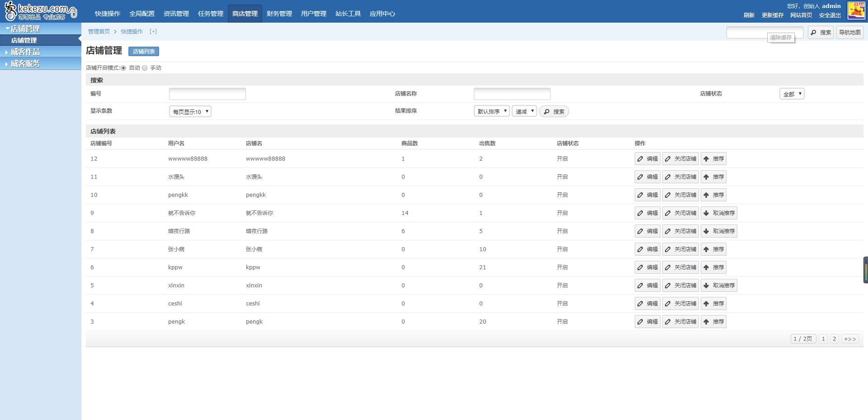Click 网站首页 link
Viewport: 868px width, 420px height.
pyautogui.click(x=801, y=15)
